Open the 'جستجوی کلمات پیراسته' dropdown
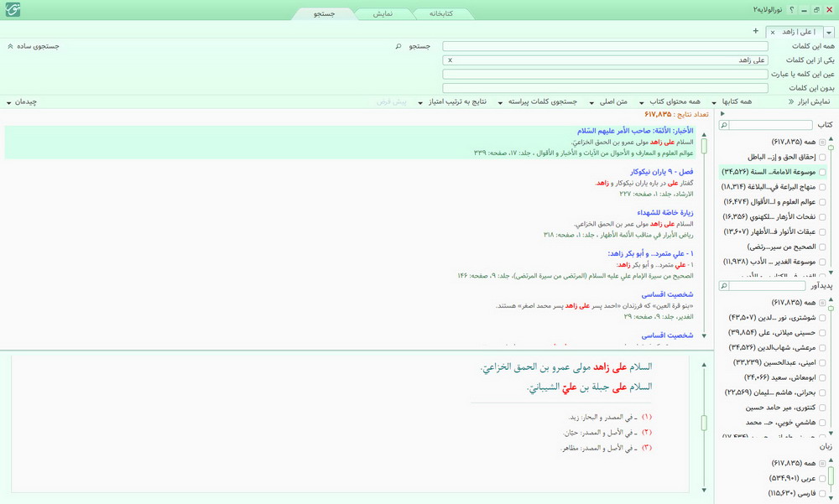This screenshot has width=839, height=504. point(537,101)
